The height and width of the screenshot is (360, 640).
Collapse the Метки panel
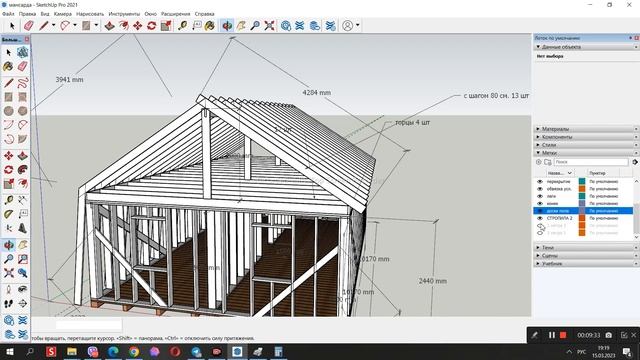pos(538,153)
